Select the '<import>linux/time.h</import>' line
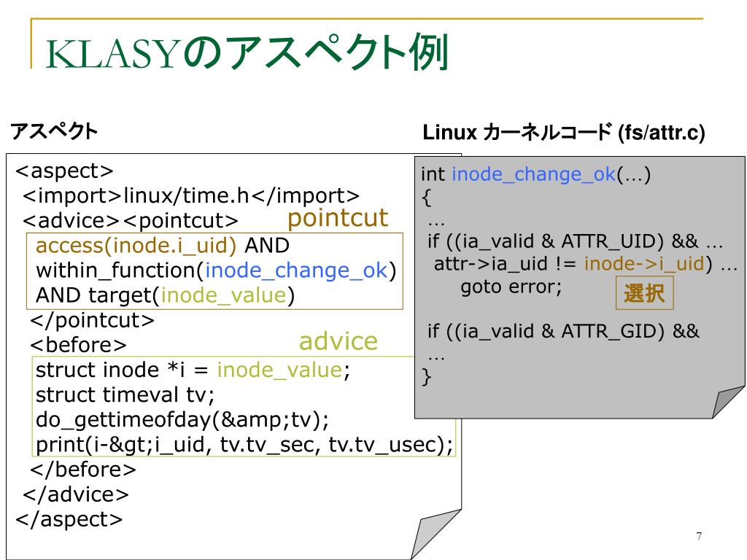The height and width of the screenshot is (560, 747). coord(190,195)
